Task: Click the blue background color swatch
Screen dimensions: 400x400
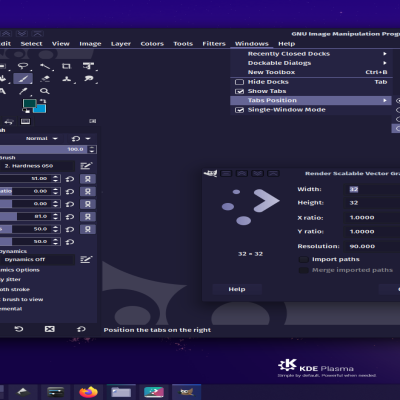Action: (x=41, y=109)
